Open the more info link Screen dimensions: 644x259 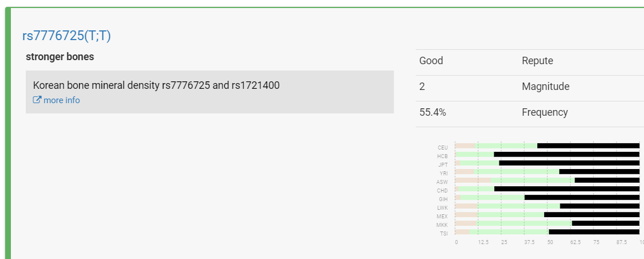pos(61,100)
